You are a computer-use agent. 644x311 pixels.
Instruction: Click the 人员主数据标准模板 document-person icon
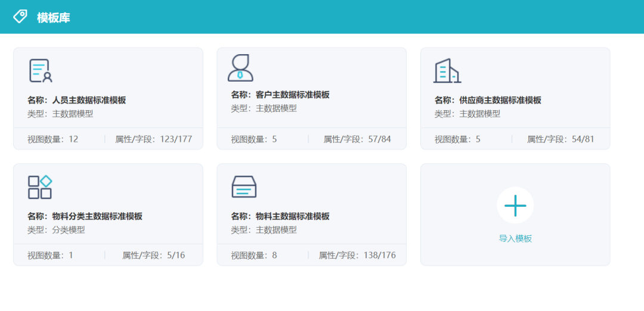coord(41,71)
